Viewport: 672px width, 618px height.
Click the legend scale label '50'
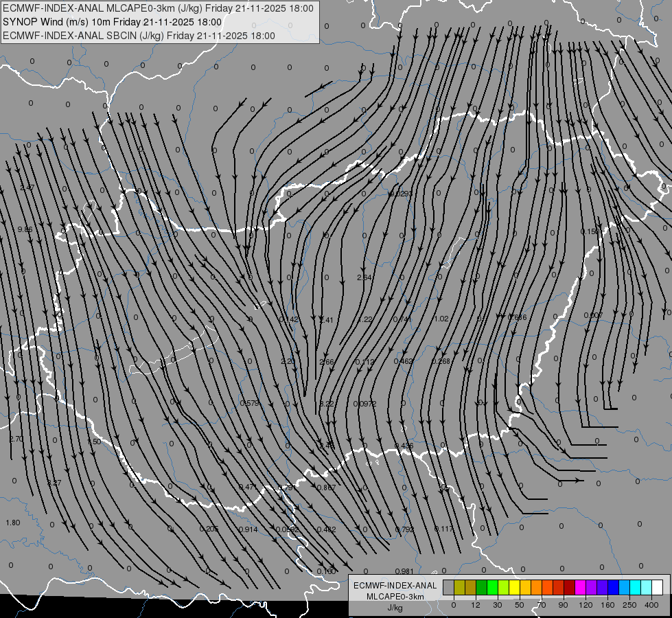pyautogui.click(x=520, y=605)
